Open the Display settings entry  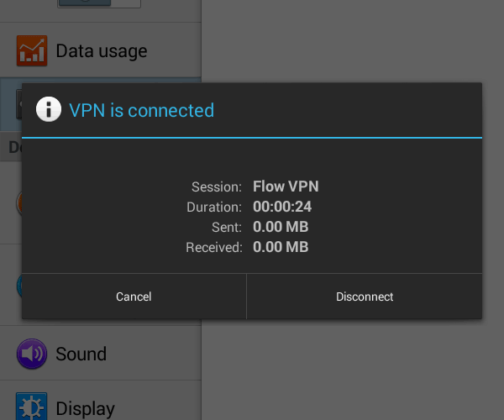pyautogui.click(x=101, y=401)
